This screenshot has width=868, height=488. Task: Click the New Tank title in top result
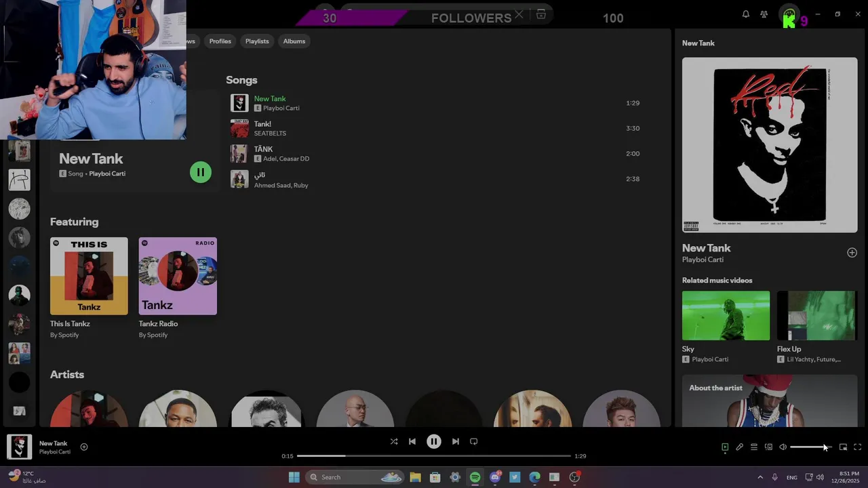[x=91, y=159]
